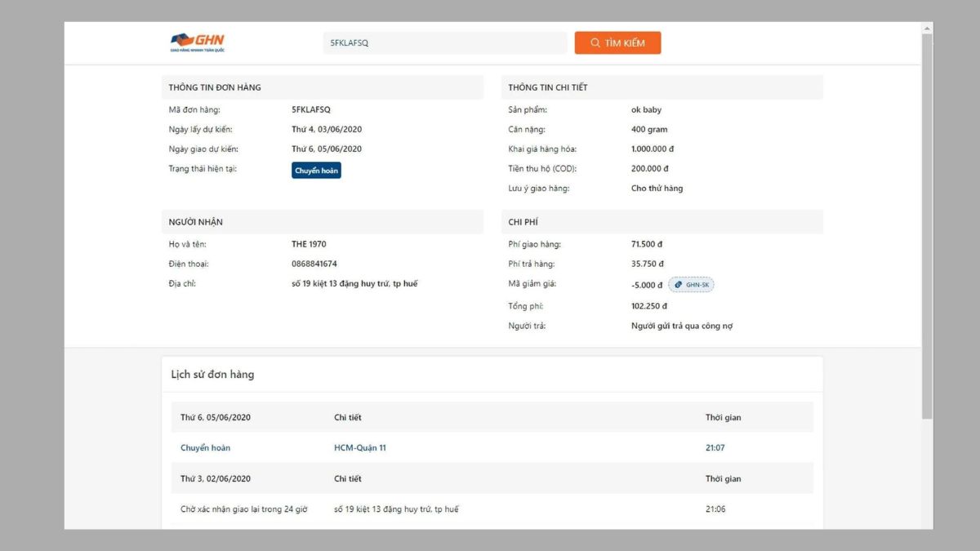Click the scrollbar up arrow
The height and width of the screenshot is (551, 980).
pyautogui.click(x=927, y=28)
